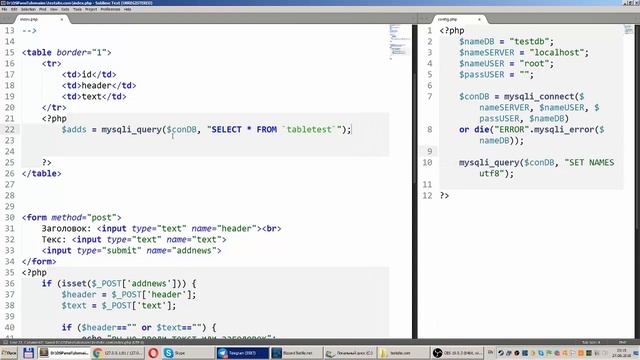Click the sidebar toggle icon in status bar
The image size is (640, 360).
[5, 342]
